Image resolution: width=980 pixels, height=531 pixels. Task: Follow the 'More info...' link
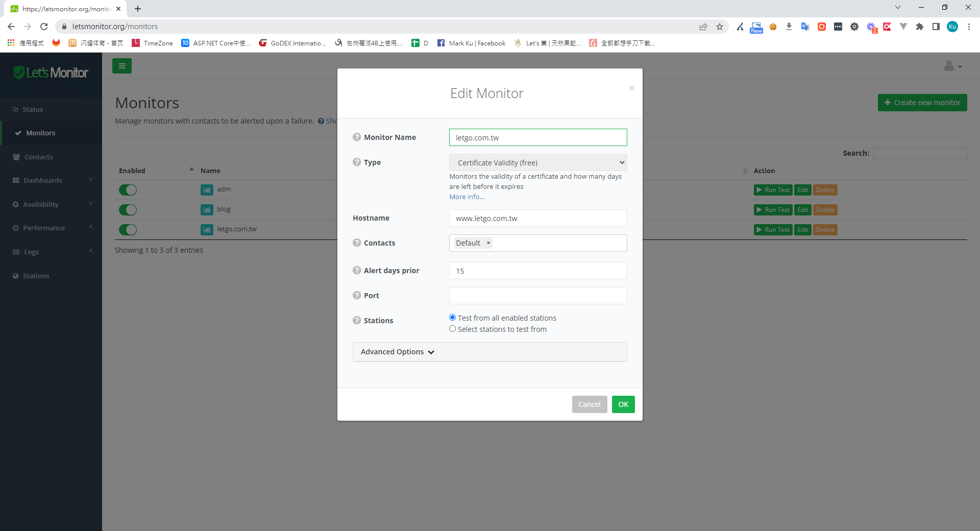pyautogui.click(x=467, y=197)
